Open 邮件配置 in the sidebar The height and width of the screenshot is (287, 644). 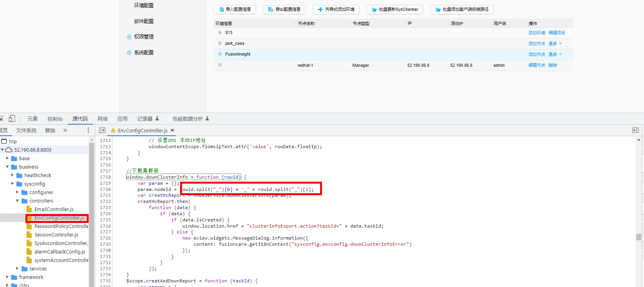144,21
